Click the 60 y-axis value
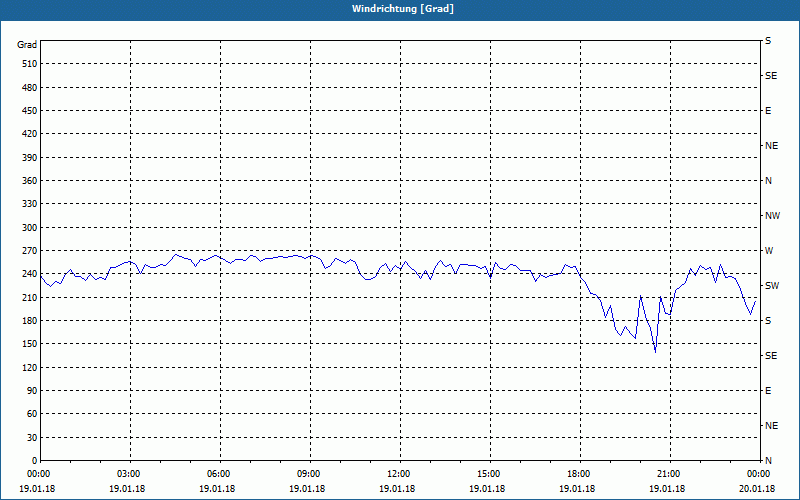Screen dimensions: 800x500 32,414
